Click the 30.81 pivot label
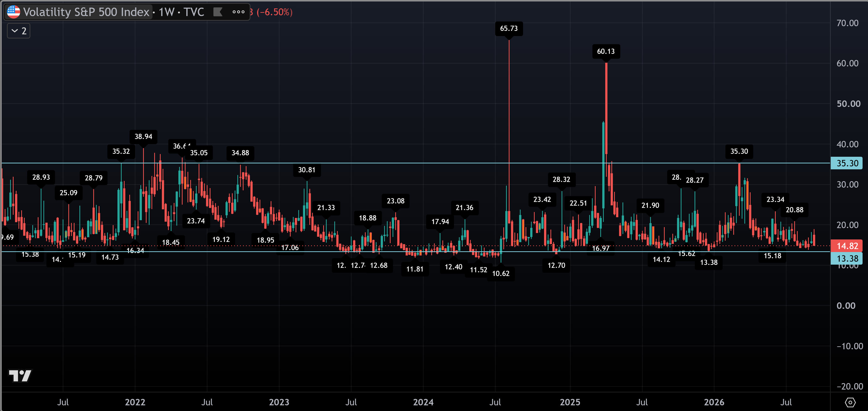This screenshot has width=868, height=411. 307,170
